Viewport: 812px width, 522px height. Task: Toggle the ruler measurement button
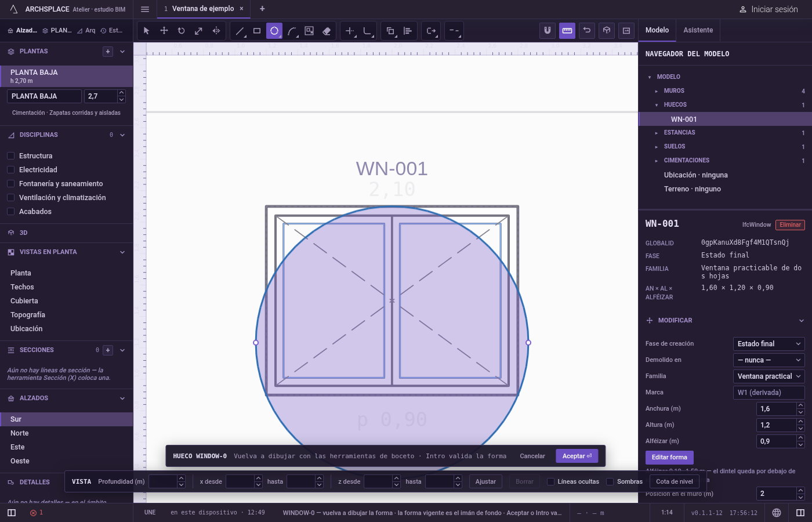tap(567, 31)
